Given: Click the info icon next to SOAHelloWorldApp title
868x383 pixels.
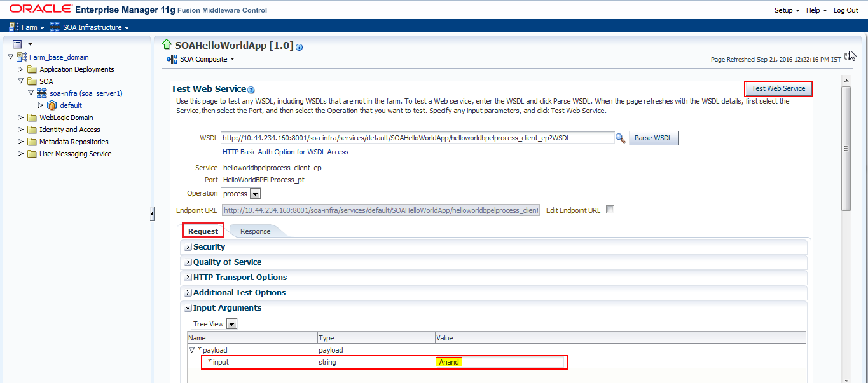Looking at the screenshot, I should point(299,46).
